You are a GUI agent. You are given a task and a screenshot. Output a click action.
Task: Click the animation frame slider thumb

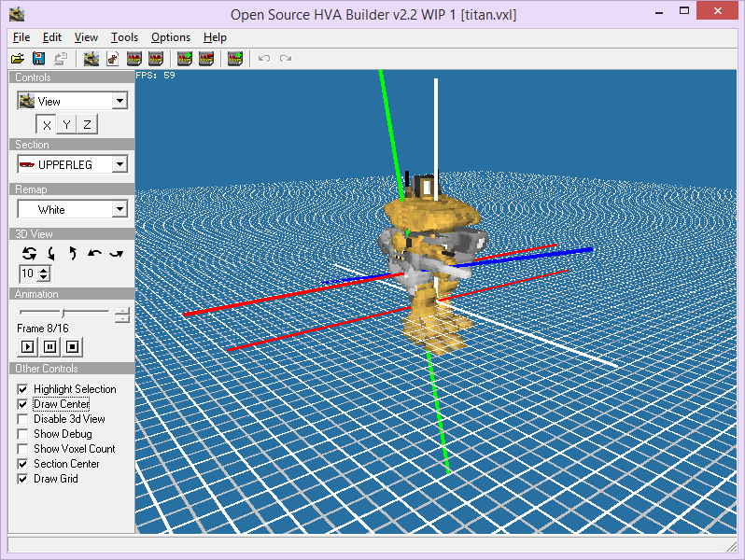(63, 313)
